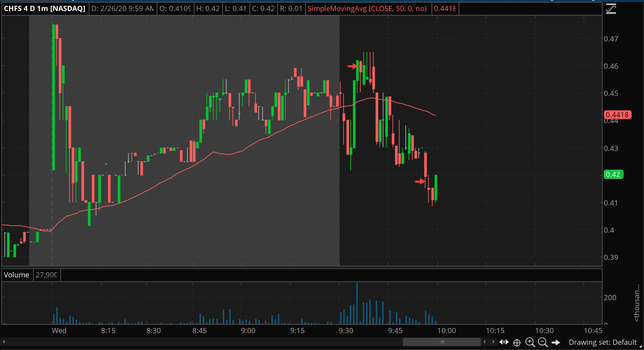Click the crosshair pan tool icon
Screen dimensions: 644x350
(517, 343)
